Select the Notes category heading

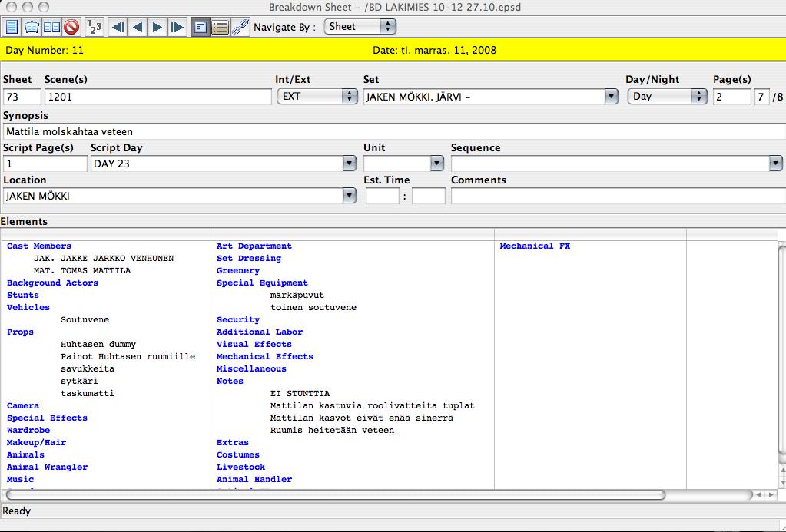point(230,382)
